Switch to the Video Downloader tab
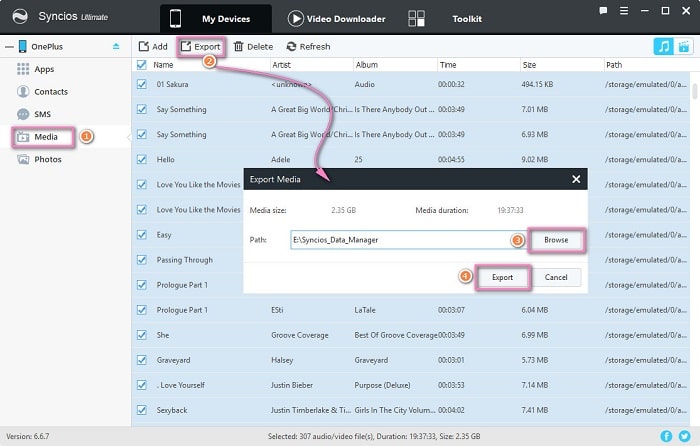The height and width of the screenshot is (446, 700). click(x=340, y=18)
